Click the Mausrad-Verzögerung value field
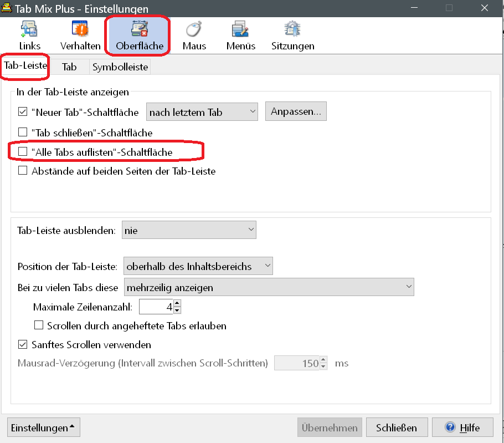Screen dimensions: 504x443 tap(297, 363)
